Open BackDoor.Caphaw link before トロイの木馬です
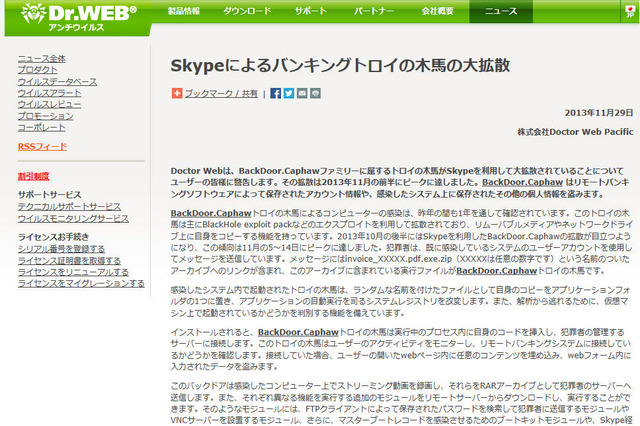 click(496, 271)
